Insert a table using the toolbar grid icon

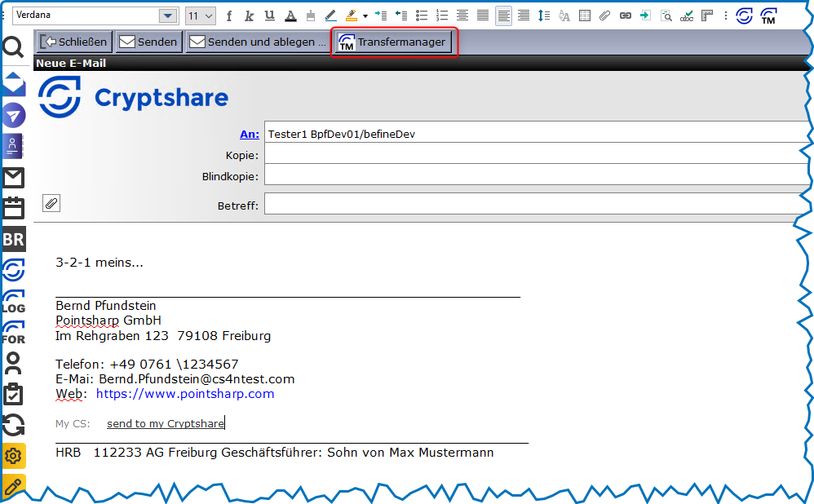click(585, 15)
